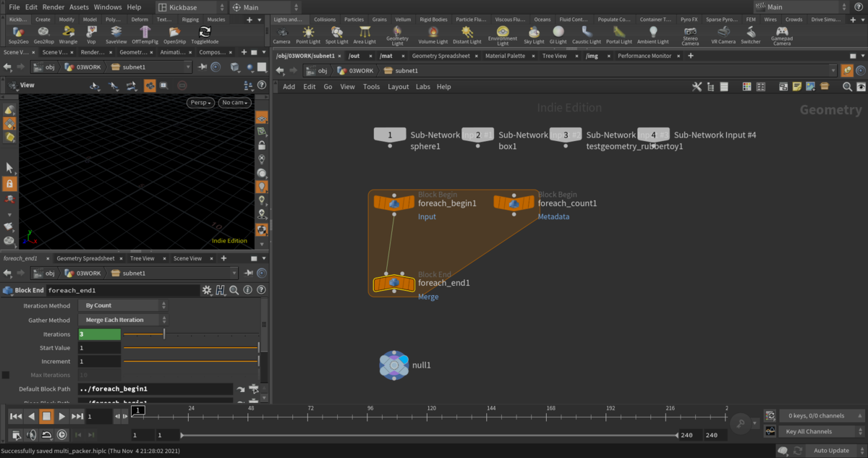
Task: Jump to the first frame
Action: click(16, 416)
